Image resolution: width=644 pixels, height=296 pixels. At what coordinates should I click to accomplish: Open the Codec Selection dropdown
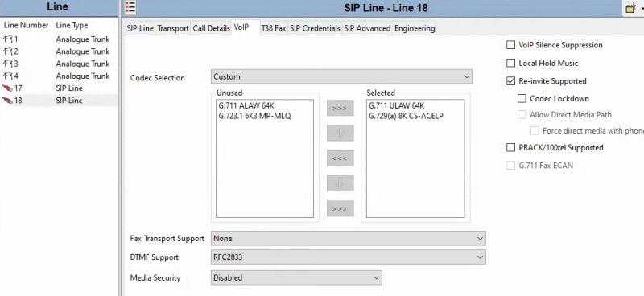pyautogui.click(x=341, y=76)
